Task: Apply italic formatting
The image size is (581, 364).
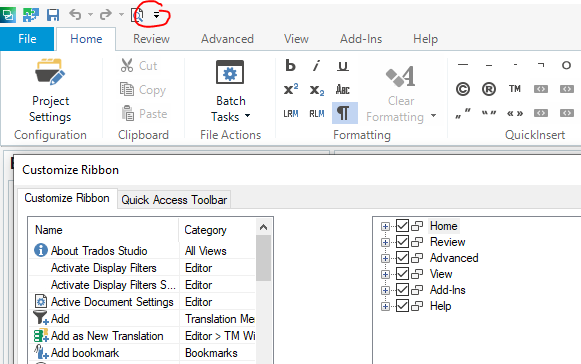Action: point(316,66)
